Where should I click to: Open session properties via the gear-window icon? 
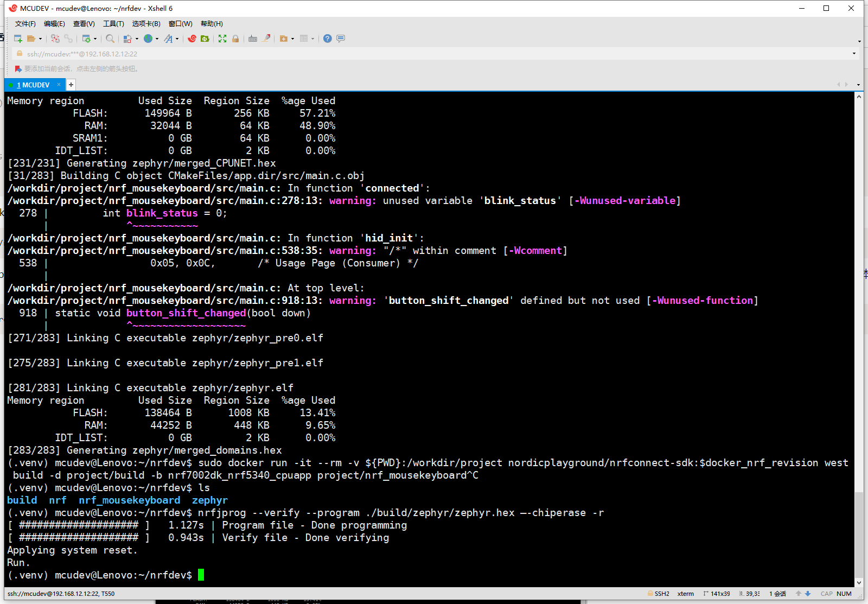coord(86,39)
